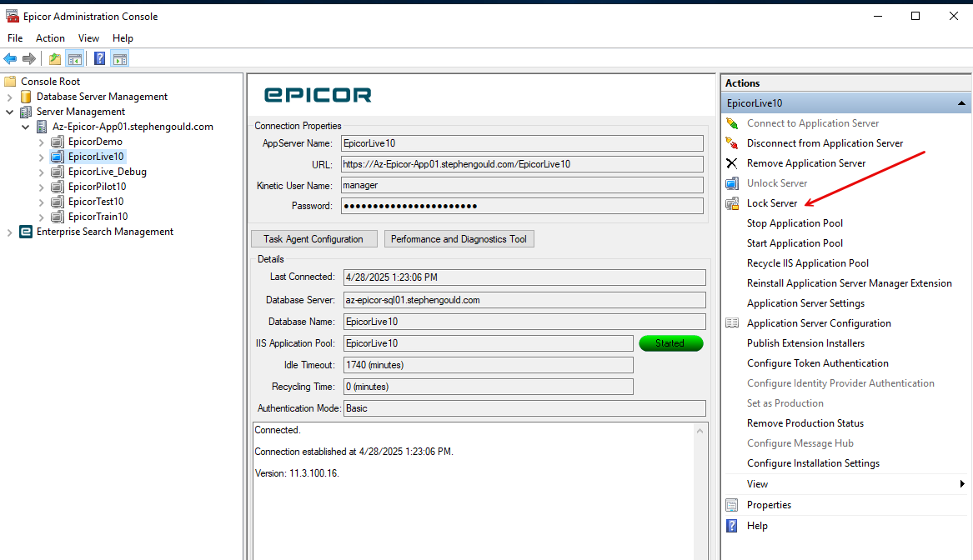Viewport: 973px width, 560px height.
Task: Toggle the Show/Hide Console Tree toolbar icon
Action: pos(75,59)
